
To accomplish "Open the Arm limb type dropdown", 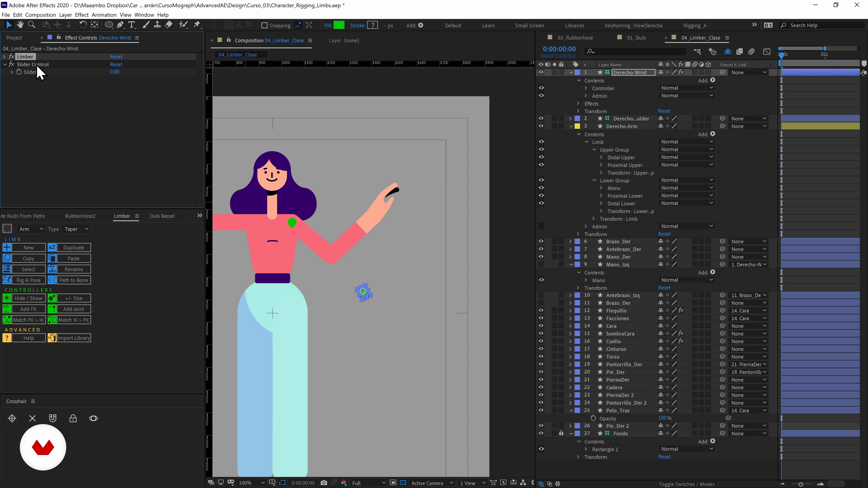I will click(x=31, y=229).
